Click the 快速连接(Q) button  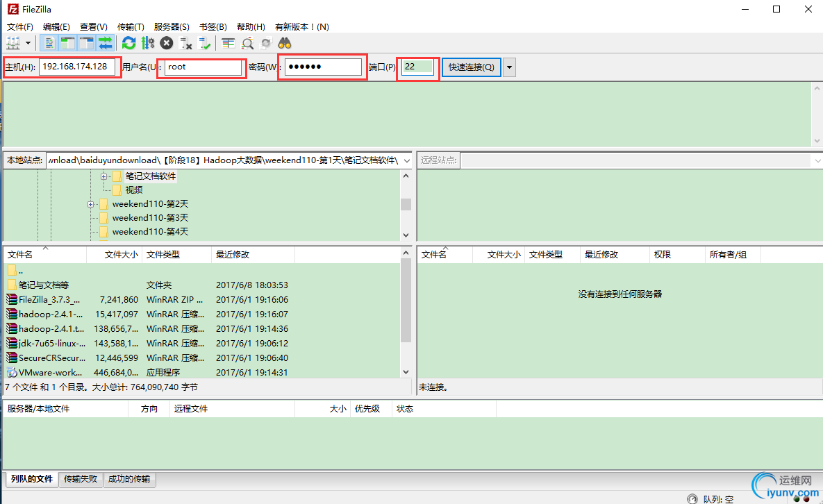tap(472, 67)
